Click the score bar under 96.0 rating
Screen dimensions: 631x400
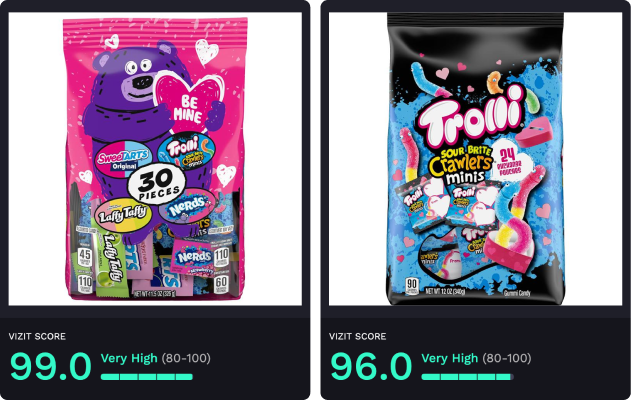point(468,377)
